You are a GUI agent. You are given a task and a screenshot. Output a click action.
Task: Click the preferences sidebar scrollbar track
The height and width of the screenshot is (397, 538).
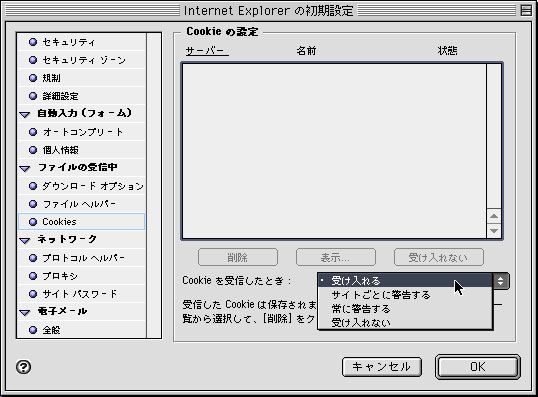pos(154,185)
